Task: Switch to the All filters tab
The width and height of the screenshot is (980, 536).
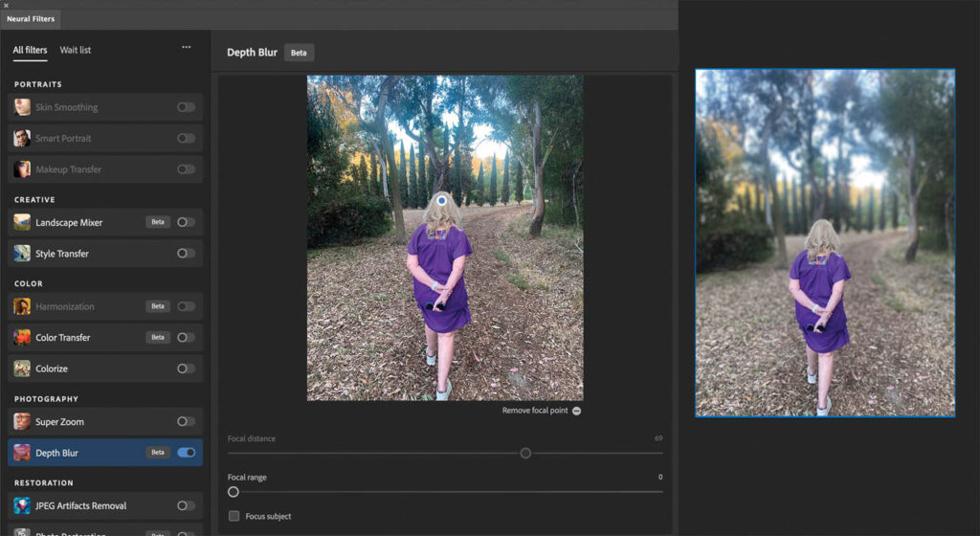Action: pos(30,50)
